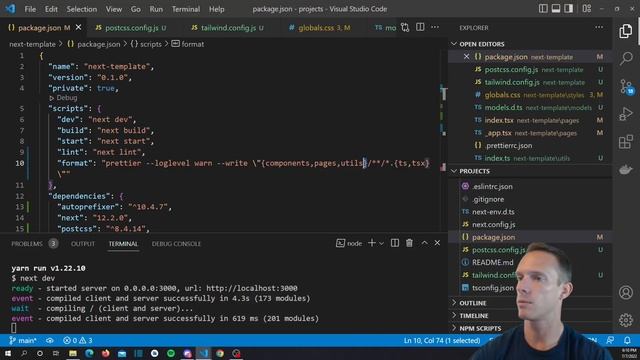Click format breadcrumb segment

click(x=188, y=44)
